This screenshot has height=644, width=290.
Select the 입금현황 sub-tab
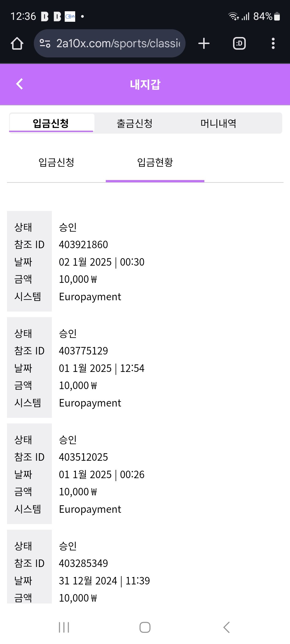[155, 162]
